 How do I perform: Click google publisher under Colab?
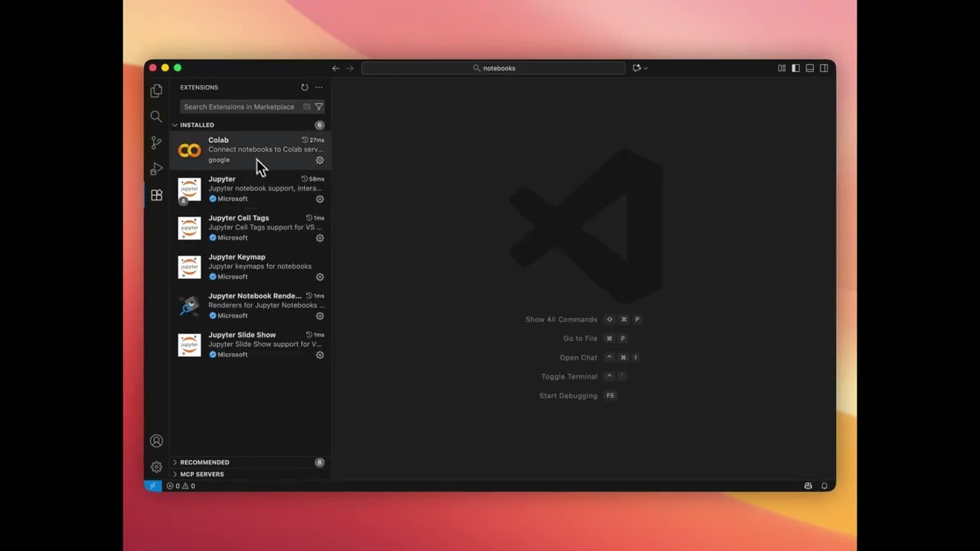click(219, 160)
